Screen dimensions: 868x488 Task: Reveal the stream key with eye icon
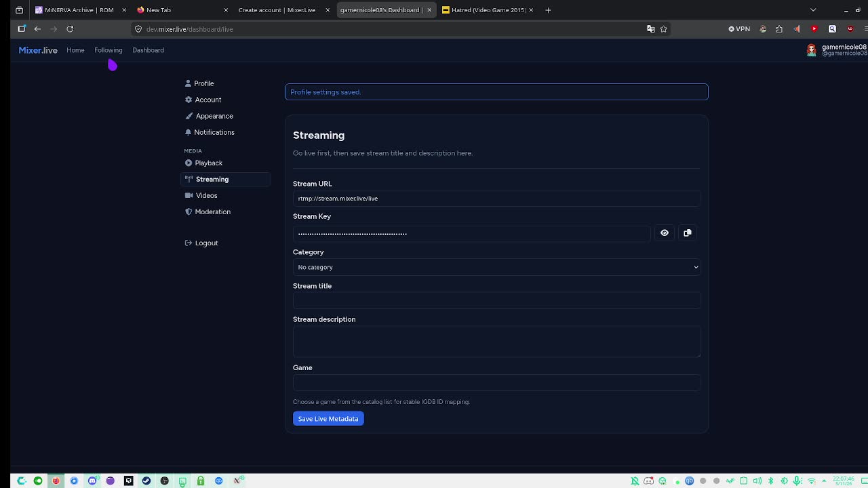665,232
